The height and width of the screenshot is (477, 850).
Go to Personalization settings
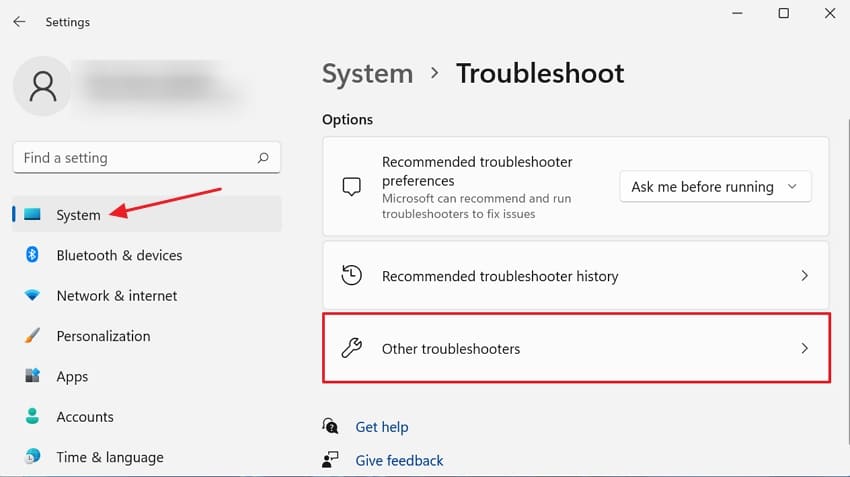point(147,336)
